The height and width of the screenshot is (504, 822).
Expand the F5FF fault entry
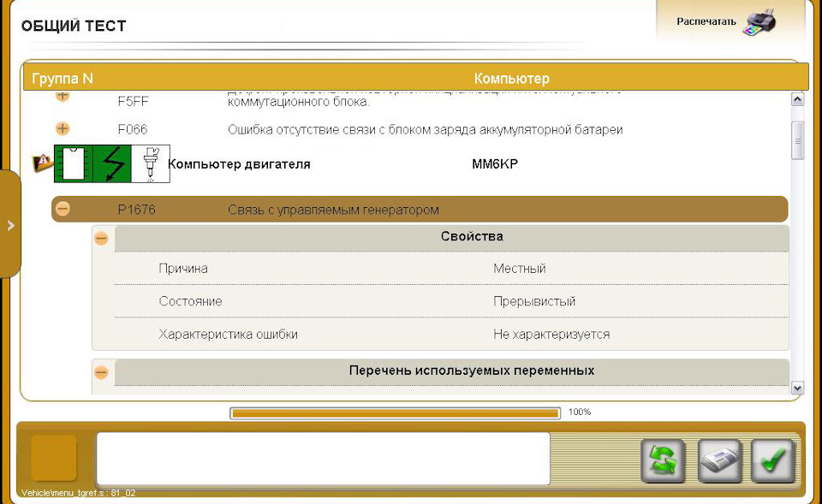[x=63, y=96]
